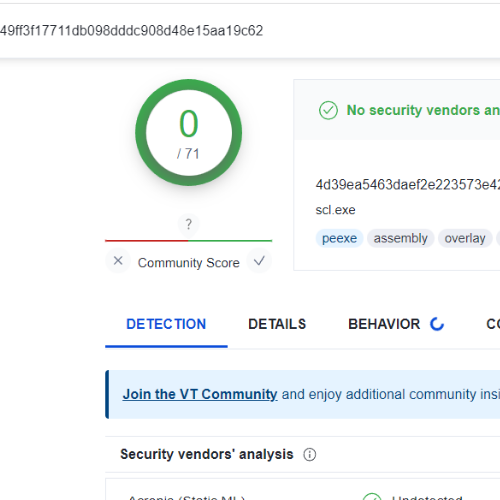Click the question mark community score bubble

(x=189, y=224)
